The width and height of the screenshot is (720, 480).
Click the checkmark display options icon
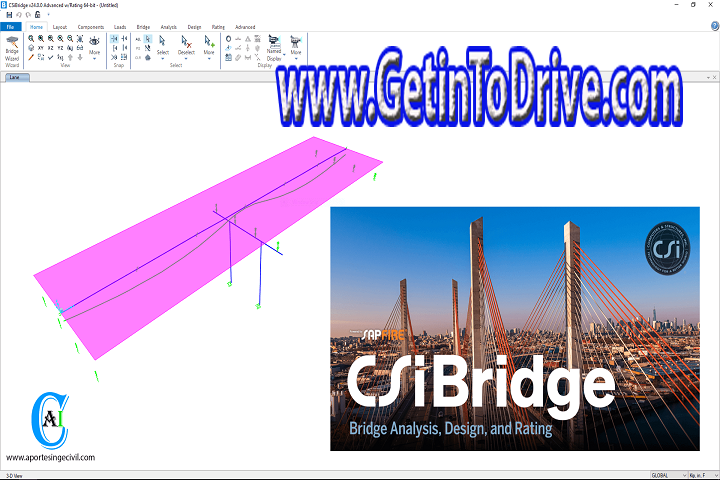(51, 57)
